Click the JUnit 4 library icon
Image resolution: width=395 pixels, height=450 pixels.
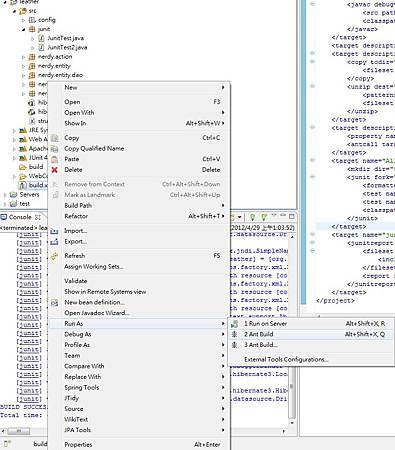pyautogui.click(x=23, y=158)
